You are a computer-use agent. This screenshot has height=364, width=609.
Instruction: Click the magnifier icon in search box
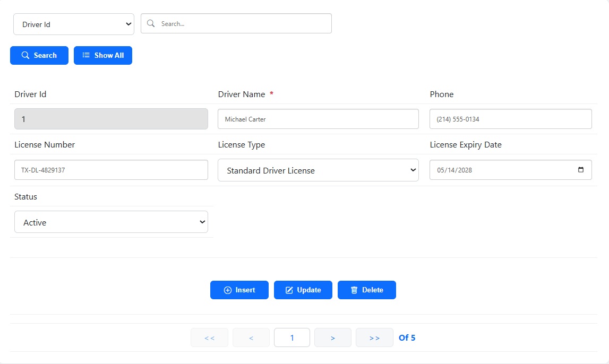[x=151, y=24]
